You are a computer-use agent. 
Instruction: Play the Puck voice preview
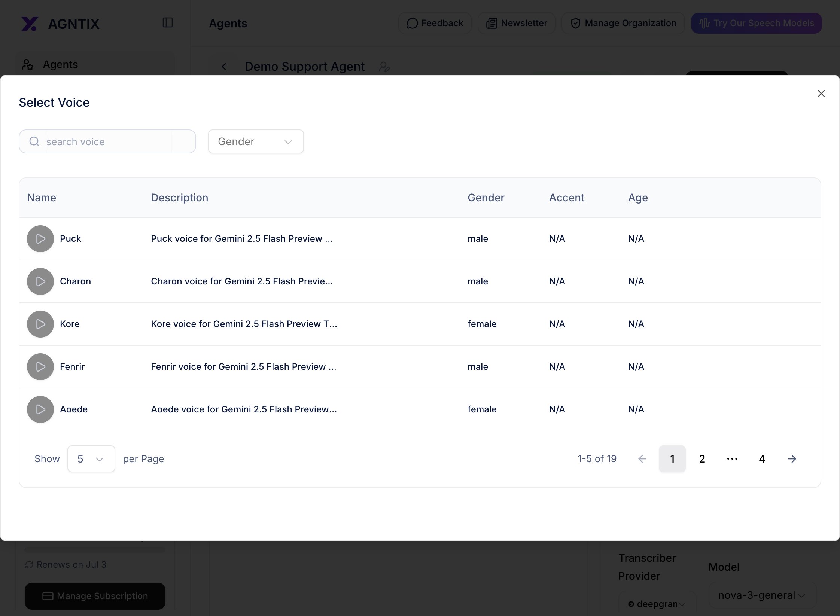(40, 239)
